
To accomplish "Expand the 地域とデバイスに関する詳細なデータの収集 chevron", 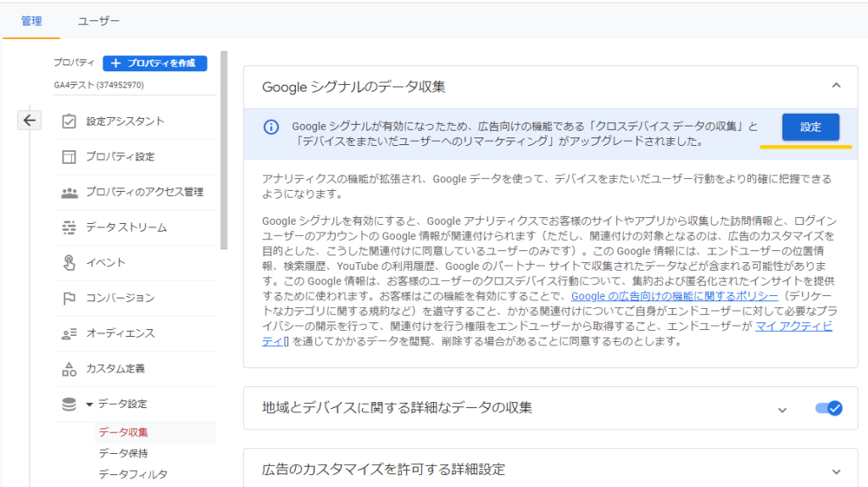I will coord(782,410).
